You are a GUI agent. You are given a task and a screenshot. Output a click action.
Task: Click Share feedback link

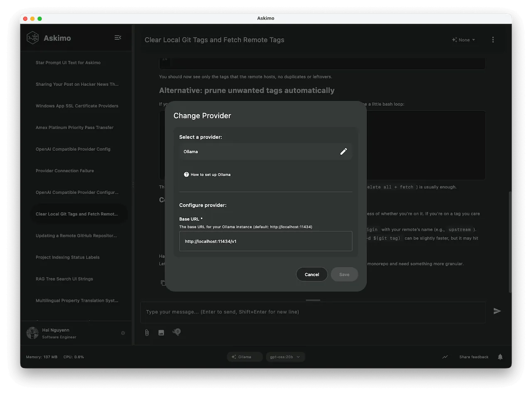click(x=474, y=357)
